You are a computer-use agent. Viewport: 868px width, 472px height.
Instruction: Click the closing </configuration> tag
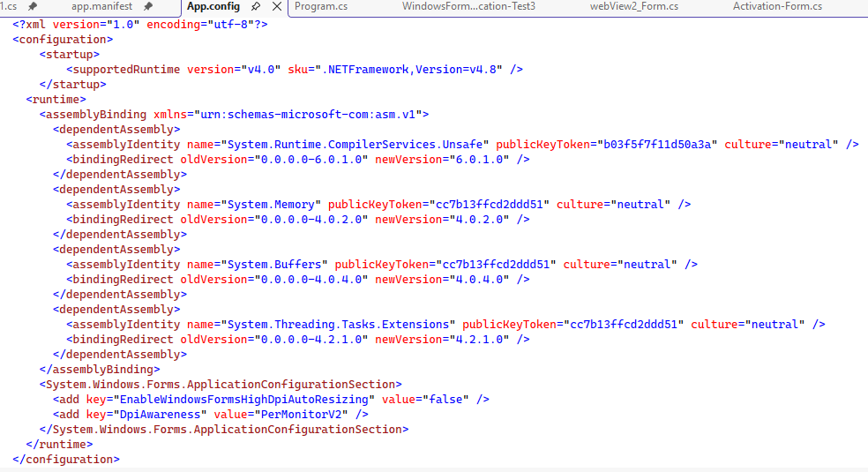coord(66,460)
